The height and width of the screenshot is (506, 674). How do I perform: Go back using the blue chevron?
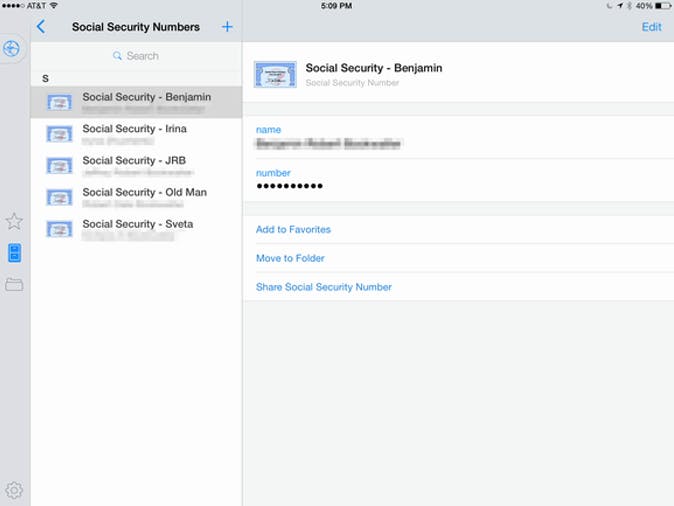coord(41,27)
